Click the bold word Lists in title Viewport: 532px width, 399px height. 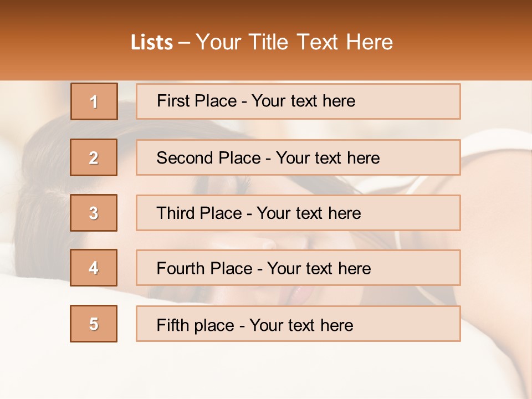tap(152, 42)
